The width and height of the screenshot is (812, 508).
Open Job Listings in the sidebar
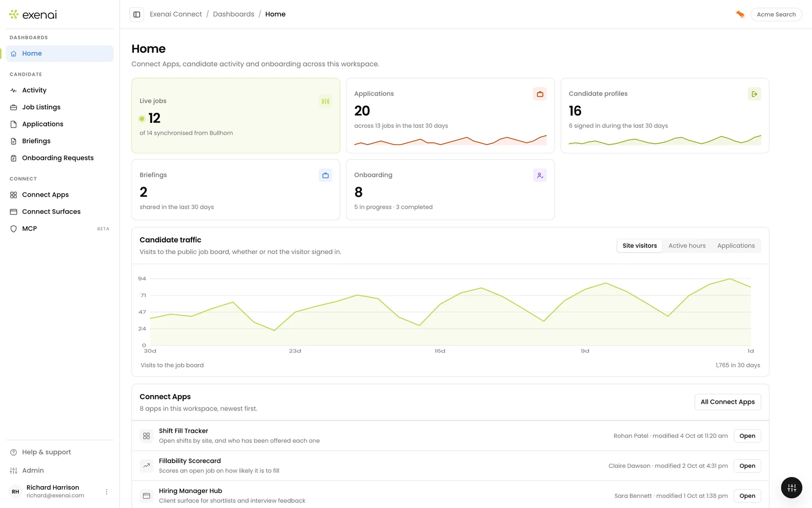60,107
